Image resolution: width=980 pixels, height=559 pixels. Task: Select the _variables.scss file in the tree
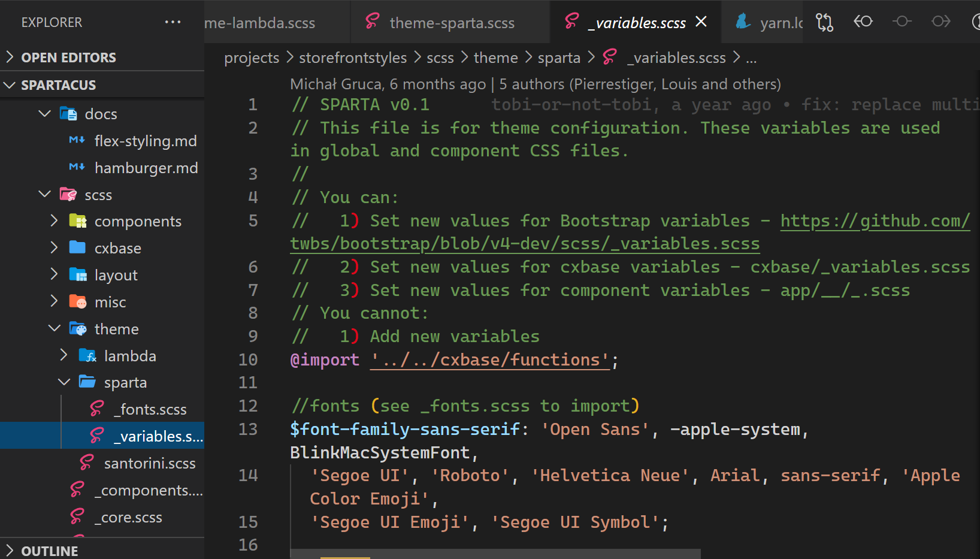[102, 436]
